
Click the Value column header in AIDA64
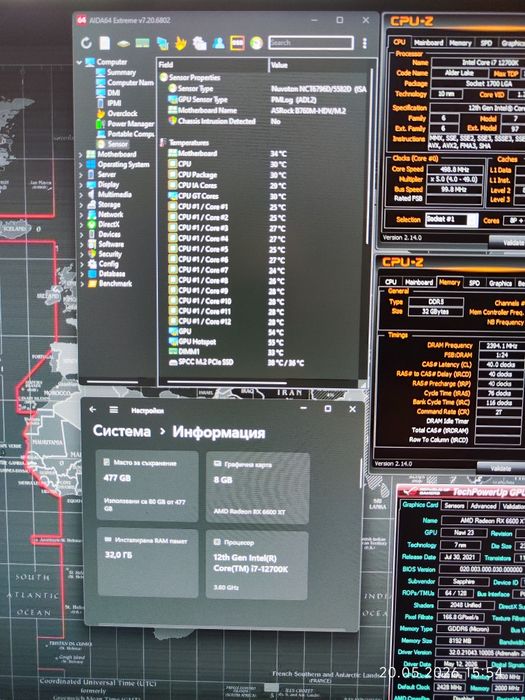click(x=319, y=65)
